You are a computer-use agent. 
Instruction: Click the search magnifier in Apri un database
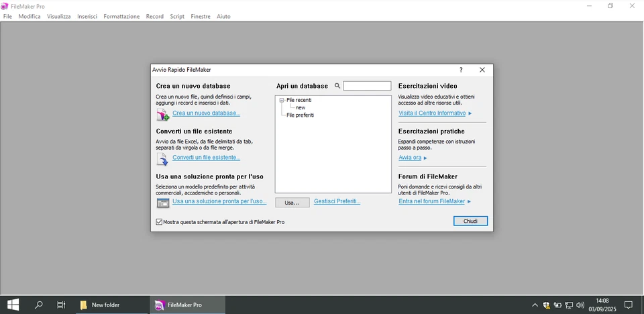click(337, 86)
